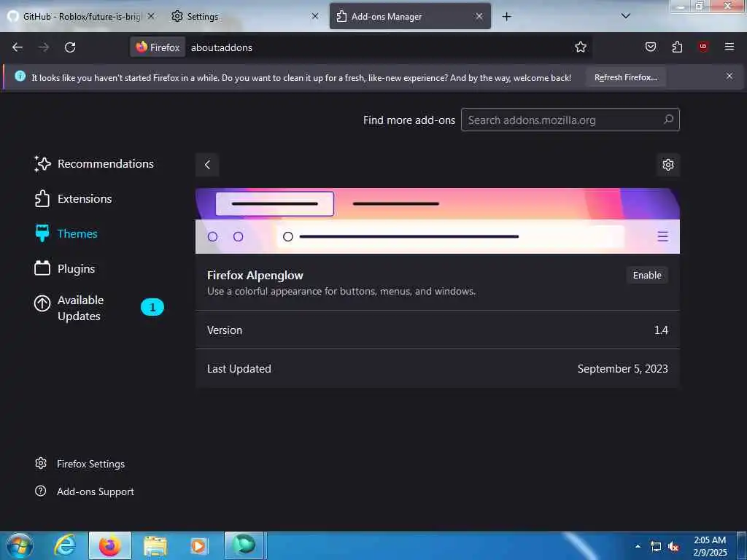This screenshot has height=560, width=747.
Task: Reload the current page
Action: coord(70,47)
